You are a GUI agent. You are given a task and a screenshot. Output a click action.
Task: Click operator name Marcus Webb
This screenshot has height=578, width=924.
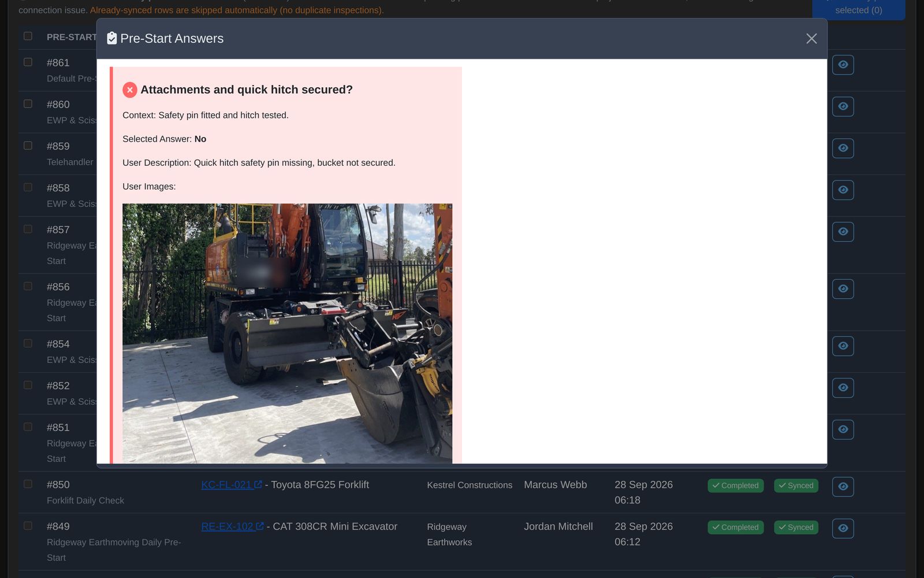click(x=555, y=484)
